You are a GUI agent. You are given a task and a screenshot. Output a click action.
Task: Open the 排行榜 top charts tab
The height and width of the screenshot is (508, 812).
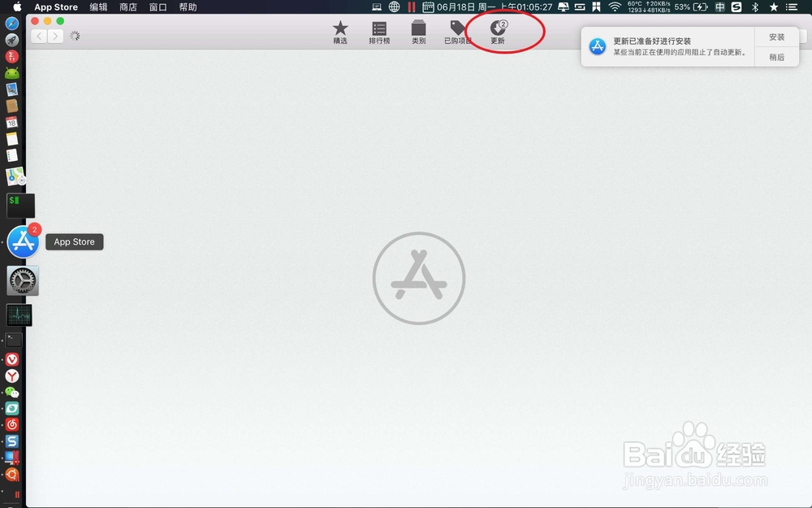click(x=379, y=33)
